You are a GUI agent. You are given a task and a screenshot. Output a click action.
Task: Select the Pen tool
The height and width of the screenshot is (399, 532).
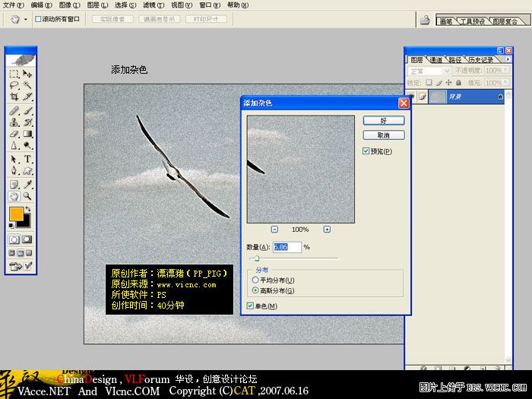click(x=14, y=171)
